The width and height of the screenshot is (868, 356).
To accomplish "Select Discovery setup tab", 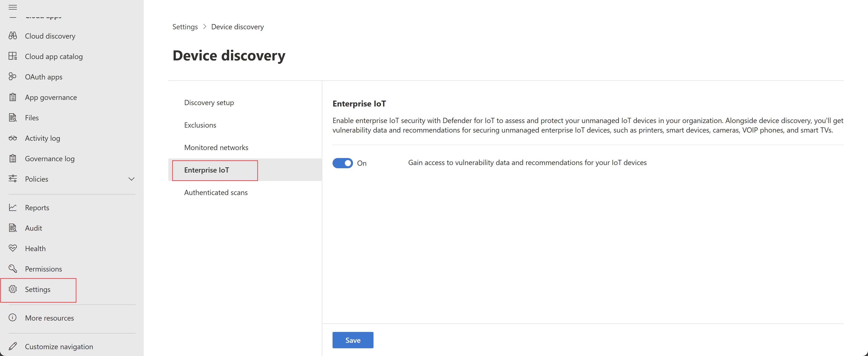I will point(209,102).
